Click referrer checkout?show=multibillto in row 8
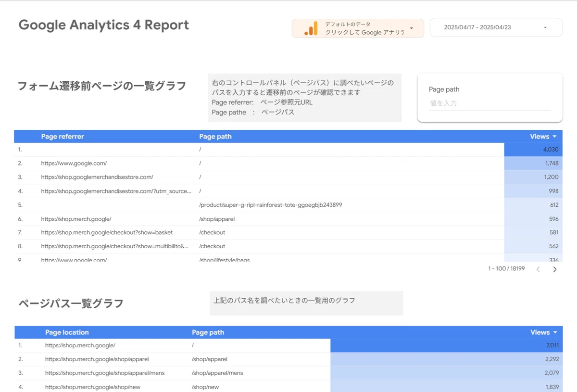The width and height of the screenshot is (577, 392). coord(115,246)
